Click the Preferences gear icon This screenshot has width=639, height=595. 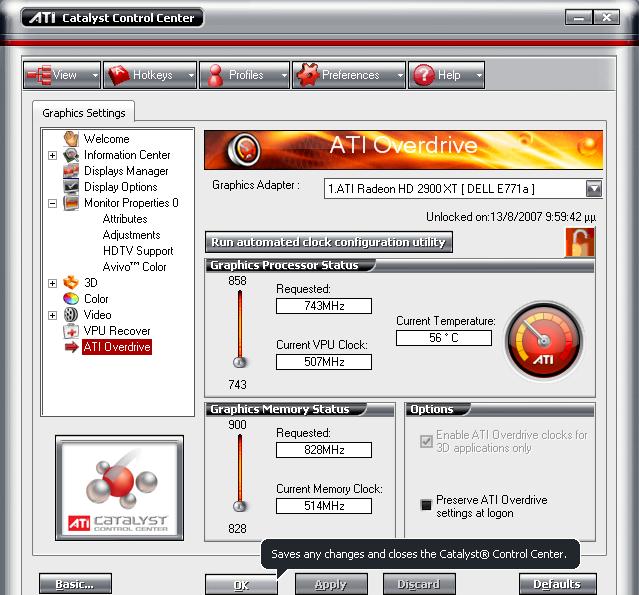307,75
